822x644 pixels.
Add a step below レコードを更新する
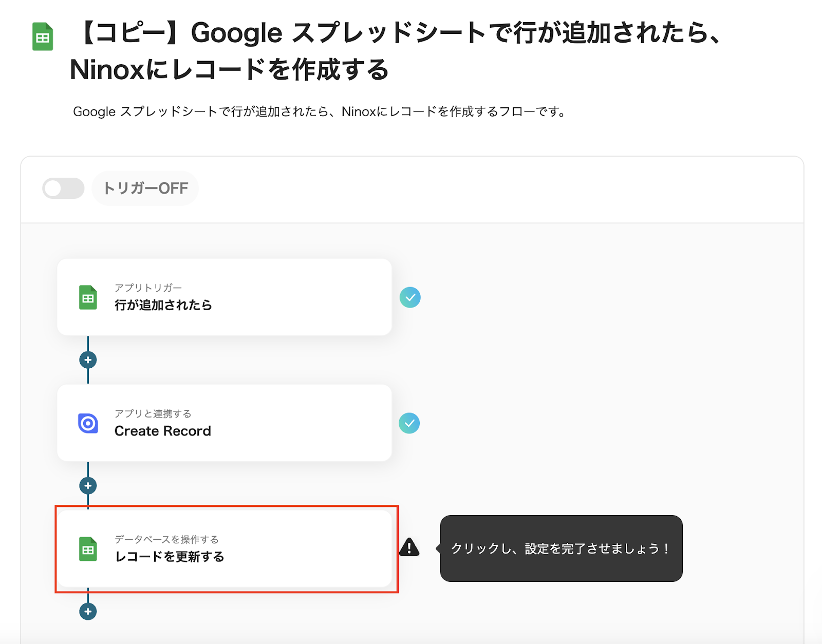[x=88, y=612]
